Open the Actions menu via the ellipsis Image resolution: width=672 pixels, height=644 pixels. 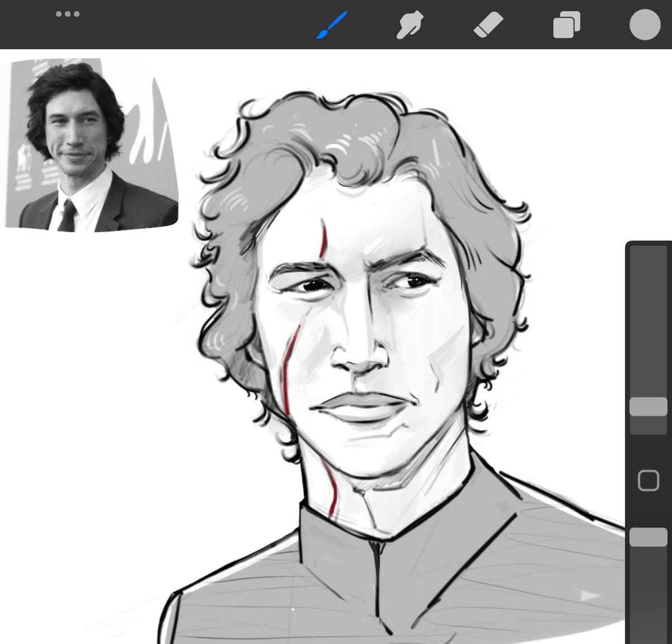tap(68, 14)
